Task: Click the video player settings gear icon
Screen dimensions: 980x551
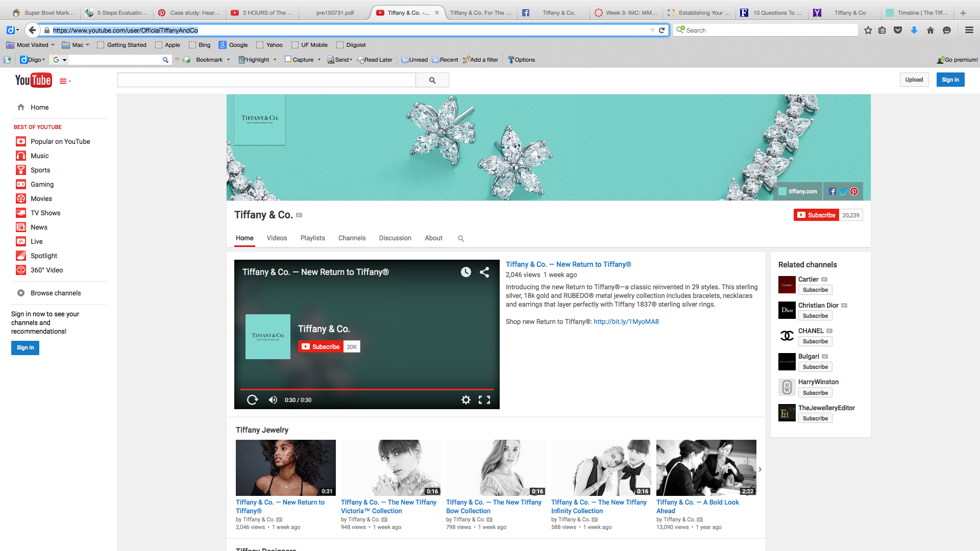Action: 465,400
